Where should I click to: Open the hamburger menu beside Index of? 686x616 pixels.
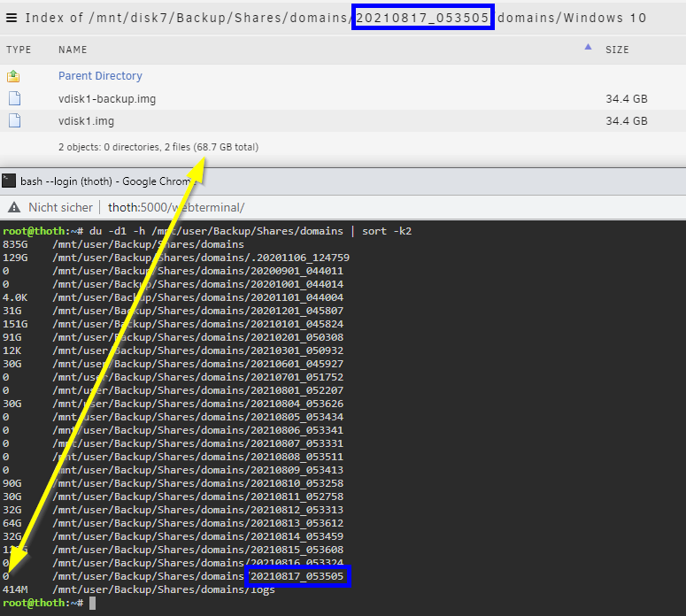click(12, 18)
